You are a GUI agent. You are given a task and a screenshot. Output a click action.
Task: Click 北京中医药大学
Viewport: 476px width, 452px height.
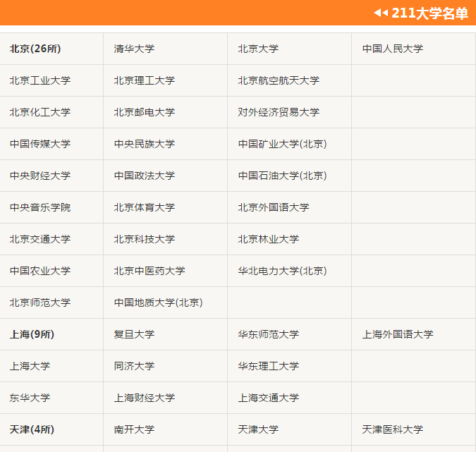(x=149, y=271)
